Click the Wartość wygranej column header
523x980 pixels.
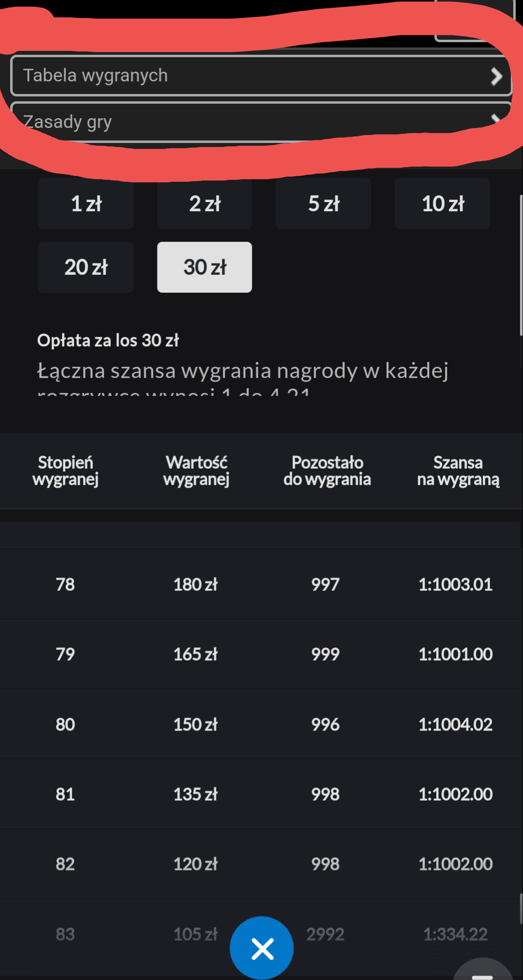pos(196,471)
